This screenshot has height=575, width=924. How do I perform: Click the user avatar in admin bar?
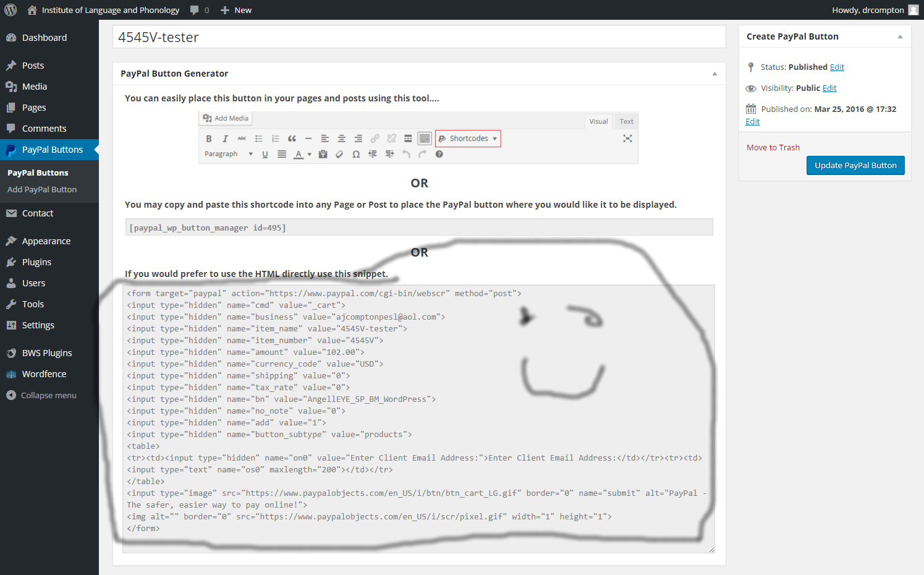click(x=913, y=10)
